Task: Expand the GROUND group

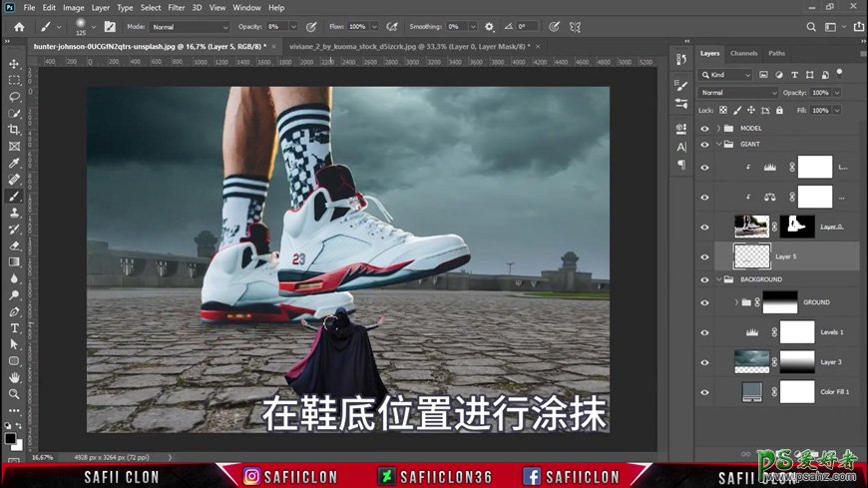Action: click(x=736, y=302)
